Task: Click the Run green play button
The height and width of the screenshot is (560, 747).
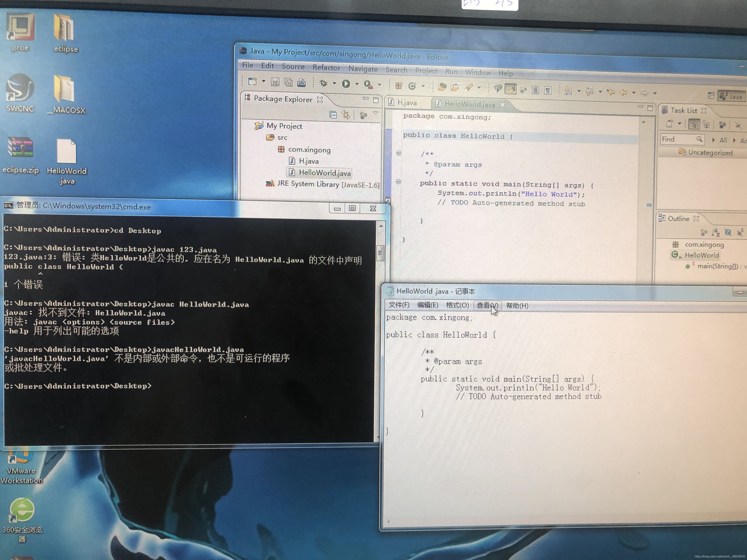Action: 346,84
